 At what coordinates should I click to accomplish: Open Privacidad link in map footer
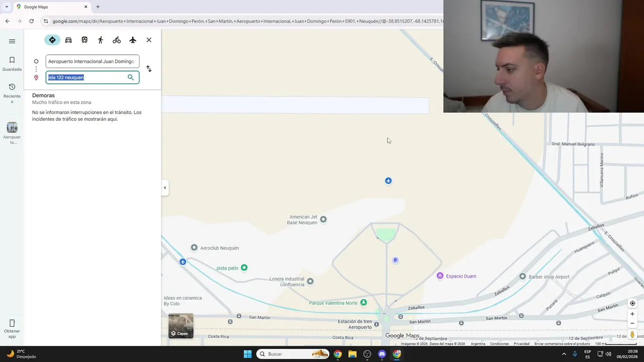pyautogui.click(x=521, y=344)
